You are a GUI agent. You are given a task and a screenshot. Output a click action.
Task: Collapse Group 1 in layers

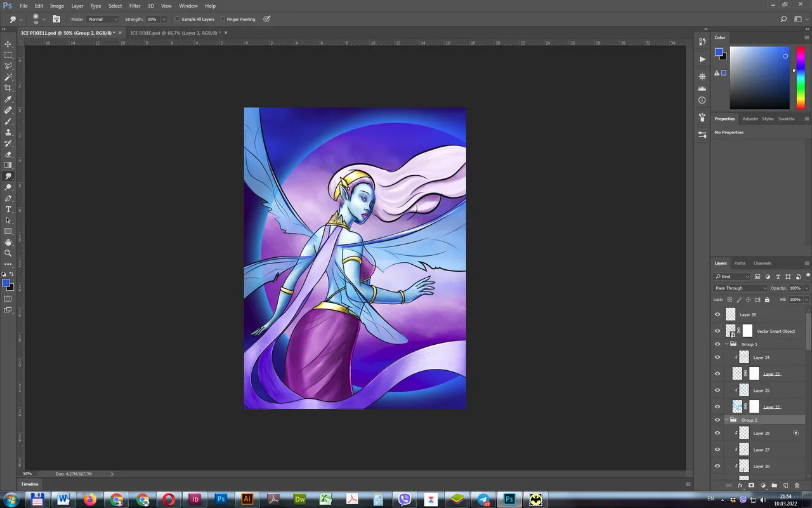click(726, 344)
